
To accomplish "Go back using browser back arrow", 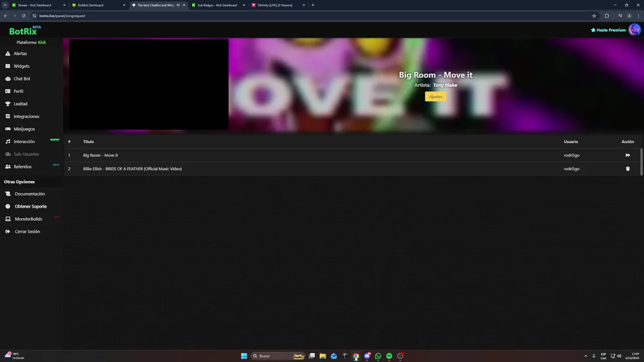I will pos(6,16).
